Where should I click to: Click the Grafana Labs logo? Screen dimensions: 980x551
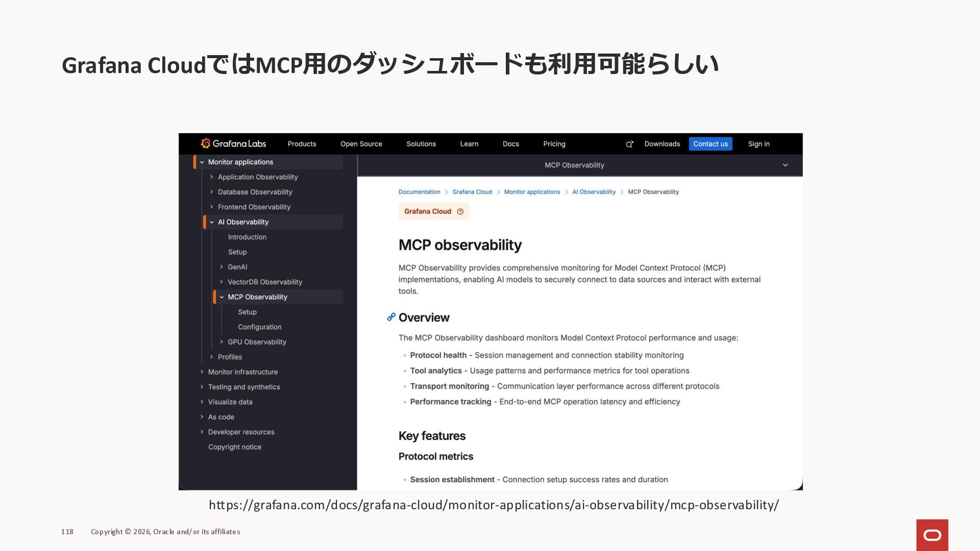pyautogui.click(x=233, y=144)
